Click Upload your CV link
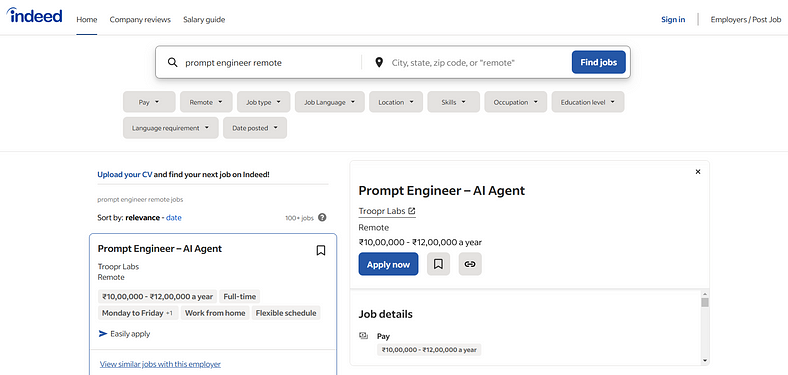The image size is (788, 375). (x=125, y=175)
